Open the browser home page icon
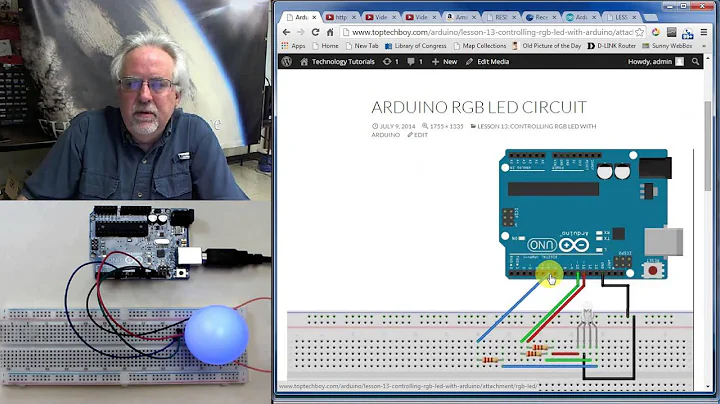The height and width of the screenshot is (404, 720). (x=330, y=32)
